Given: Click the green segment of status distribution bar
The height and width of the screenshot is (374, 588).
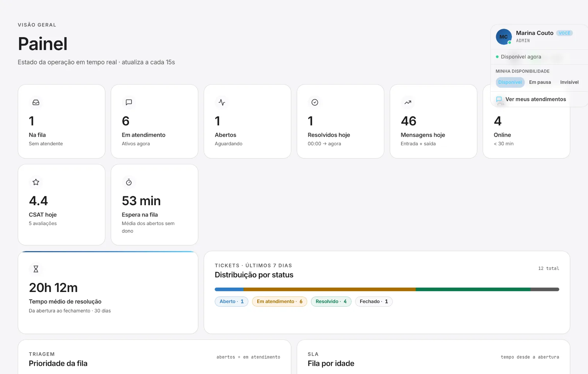Looking at the screenshot, I should (x=473, y=289).
